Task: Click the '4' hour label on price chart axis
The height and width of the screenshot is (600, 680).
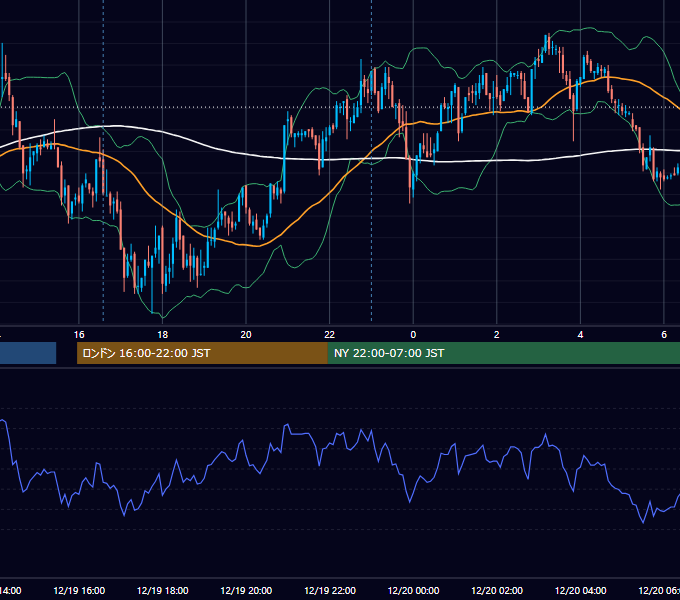Action: 580,335
